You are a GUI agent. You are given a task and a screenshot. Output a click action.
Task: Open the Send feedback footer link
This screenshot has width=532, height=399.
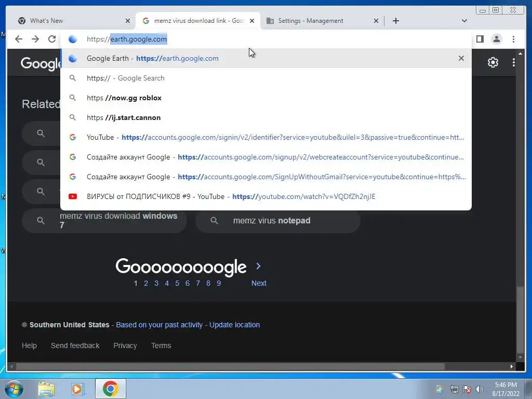tap(75, 345)
